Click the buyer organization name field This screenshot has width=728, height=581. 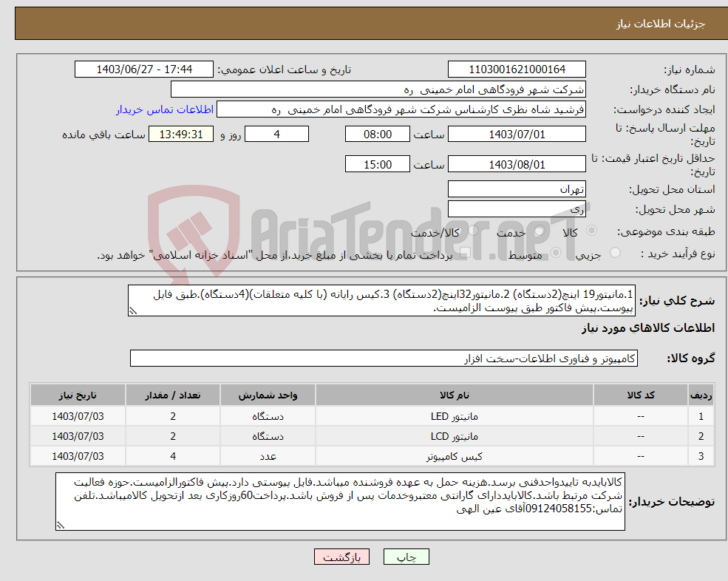[378, 89]
